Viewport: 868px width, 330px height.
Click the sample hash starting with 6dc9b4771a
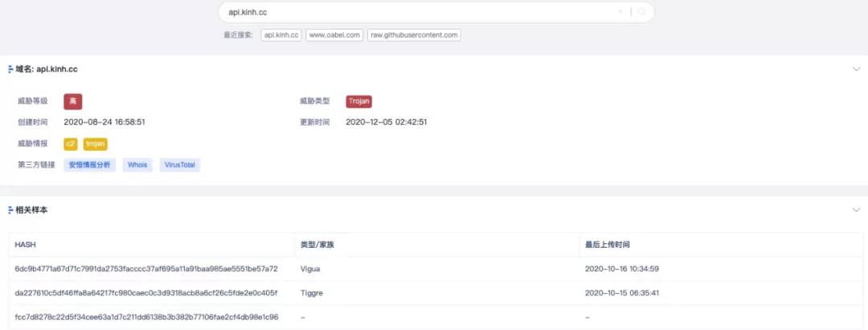146,269
